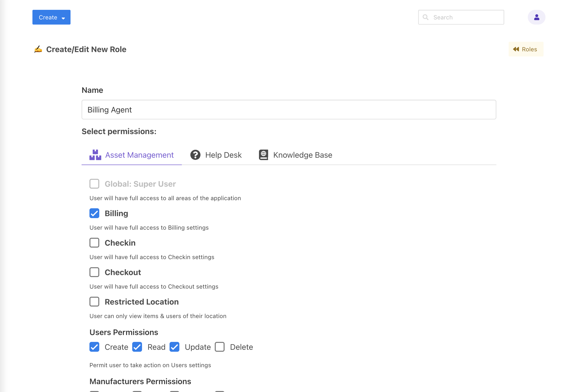The height and width of the screenshot is (392, 573).
Task: Go back using the Roles button
Action: 526,49
